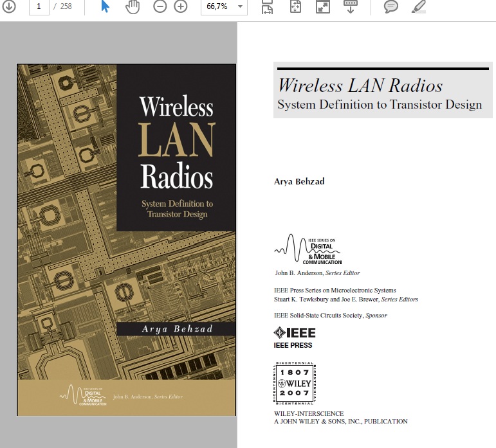This screenshot has height=448, width=496.
Task: Select the highlighter pen tool
Action: click(x=418, y=6)
